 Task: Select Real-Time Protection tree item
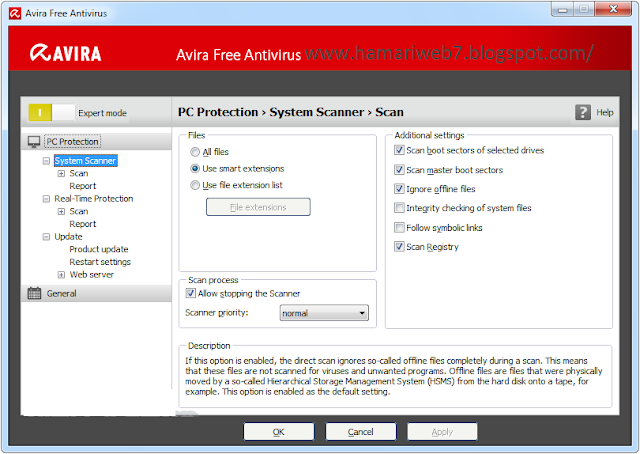coord(94,199)
